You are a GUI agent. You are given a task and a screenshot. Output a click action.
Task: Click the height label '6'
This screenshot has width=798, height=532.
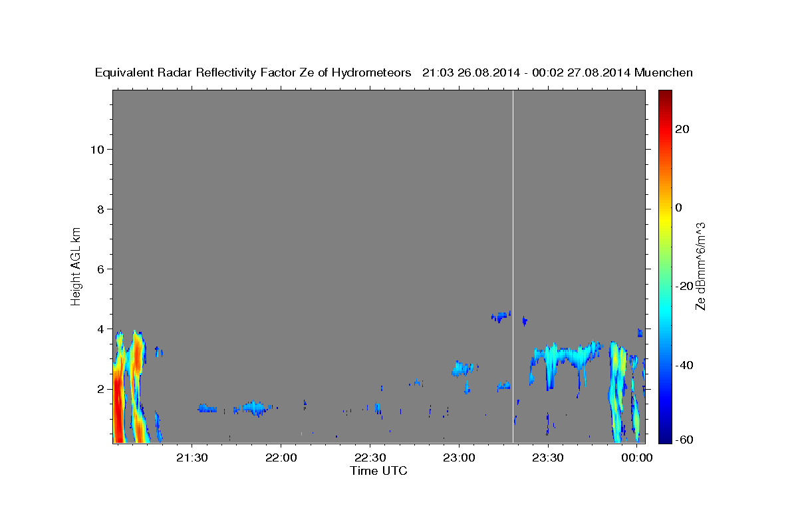(101, 269)
